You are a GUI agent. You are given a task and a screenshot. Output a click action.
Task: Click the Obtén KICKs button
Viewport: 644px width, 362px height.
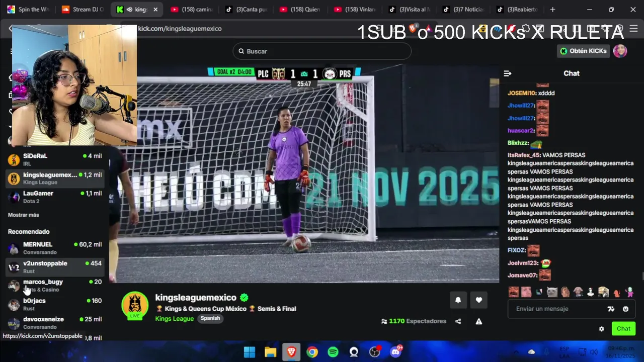coord(584,51)
